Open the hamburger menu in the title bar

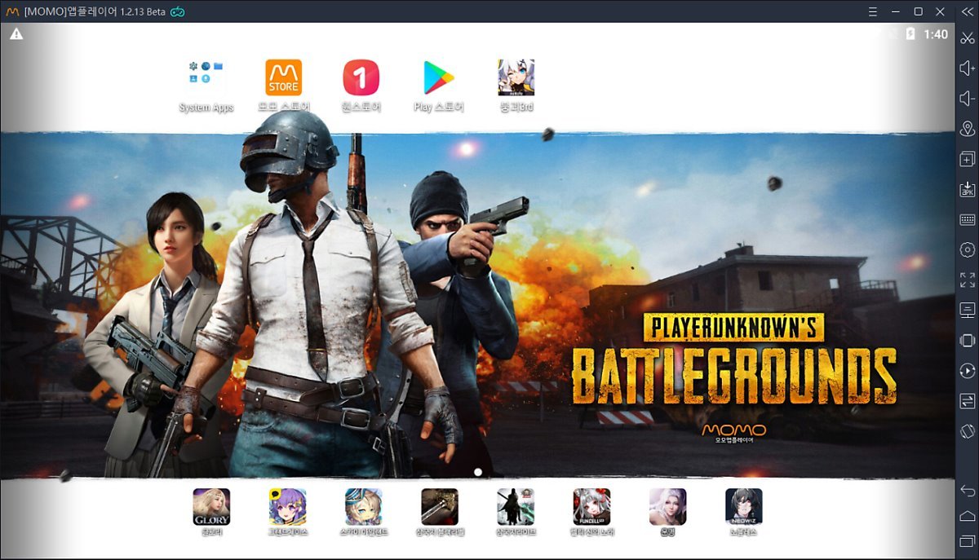click(x=872, y=11)
